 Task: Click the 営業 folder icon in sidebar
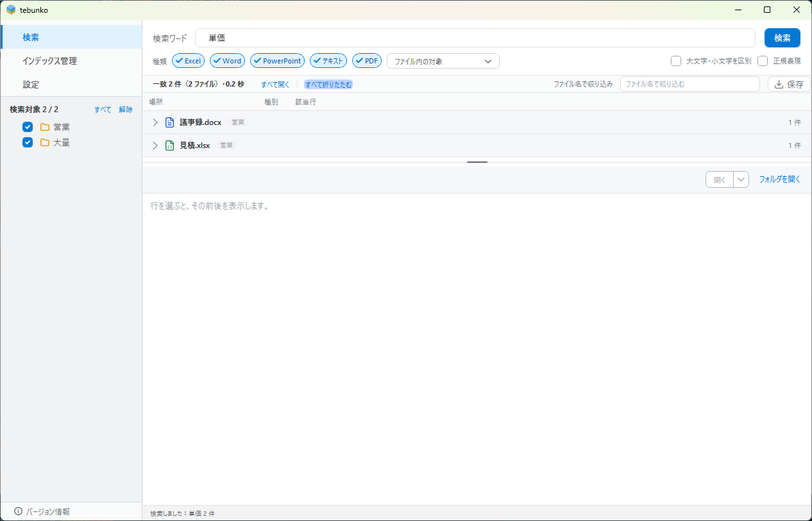pos(45,127)
